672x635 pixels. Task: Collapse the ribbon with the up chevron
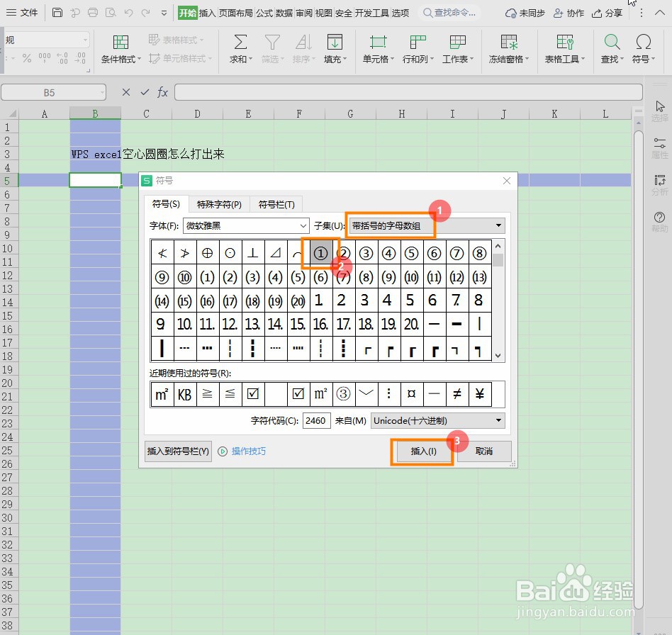659,13
